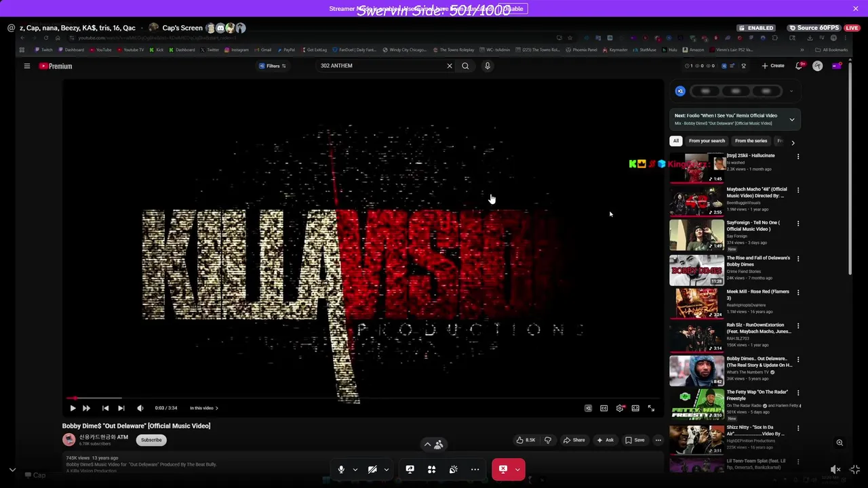Select the All filter chip
This screenshot has height=488, width=868.
(675, 141)
